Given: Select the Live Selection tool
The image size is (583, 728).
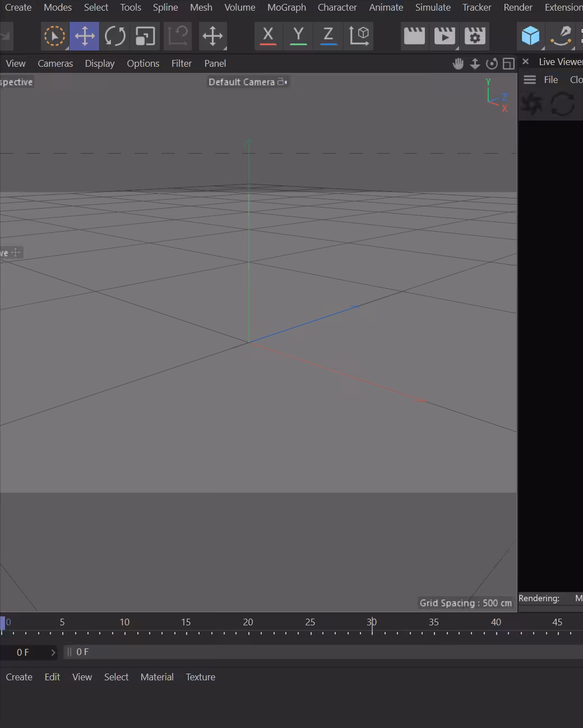Looking at the screenshot, I should pos(54,36).
